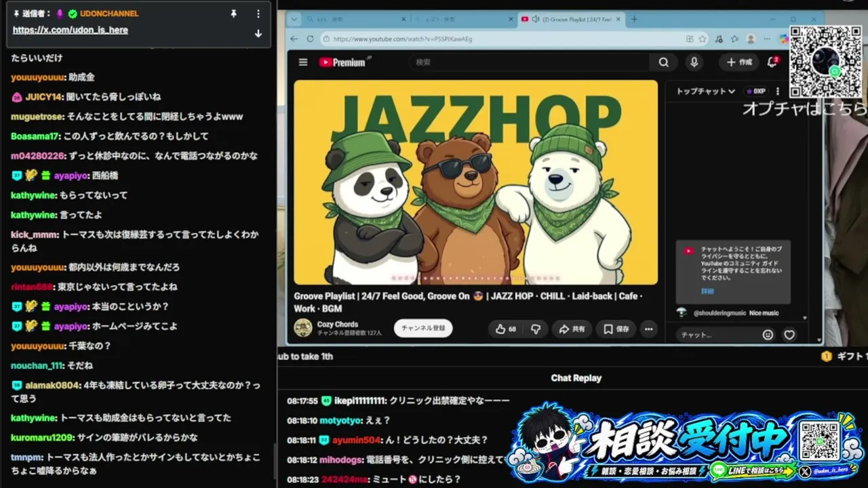Unpin the pinned UDONCHANNEL message
The image size is (868, 488).
click(233, 14)
